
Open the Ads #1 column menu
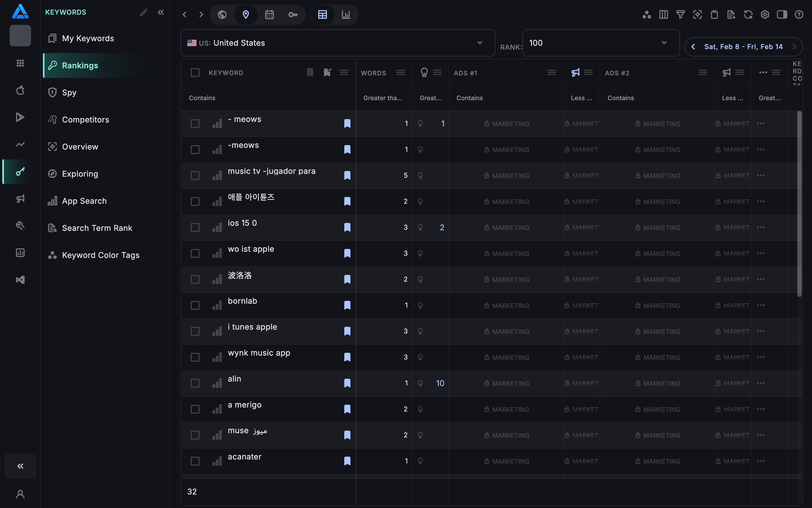[551, 73]
